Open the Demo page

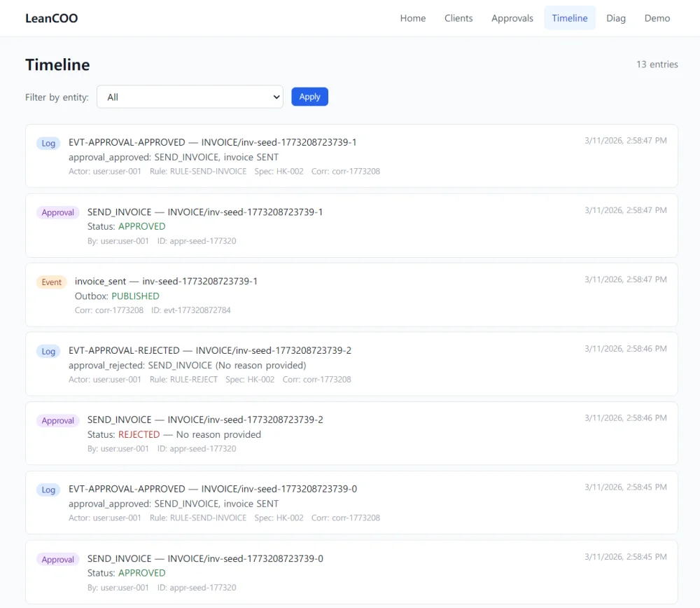coord(657,18)
